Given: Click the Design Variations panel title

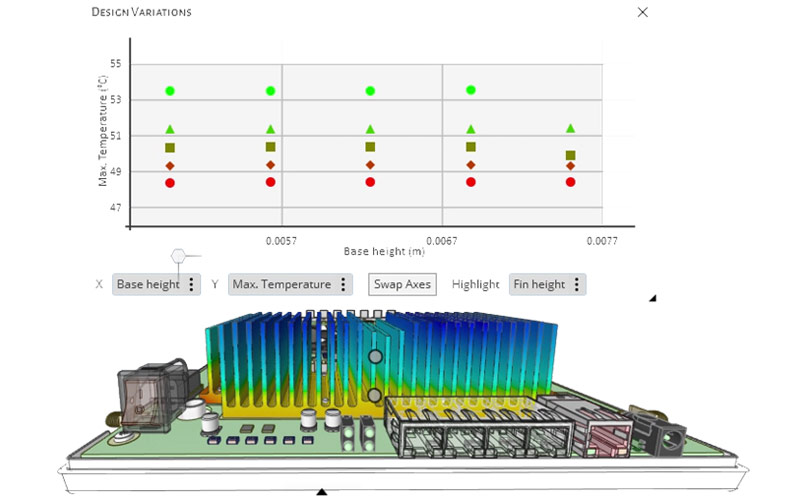Looking at the screenshot, I should tap(141, 12).
